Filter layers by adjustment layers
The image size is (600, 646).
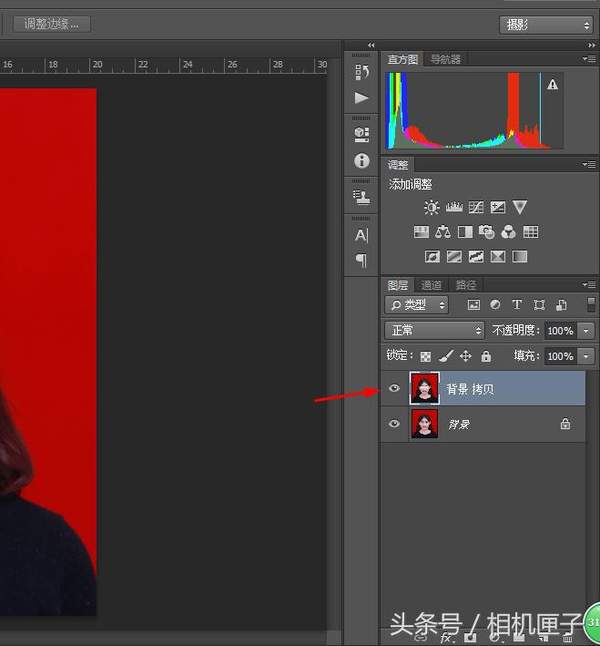click(495, 305)
